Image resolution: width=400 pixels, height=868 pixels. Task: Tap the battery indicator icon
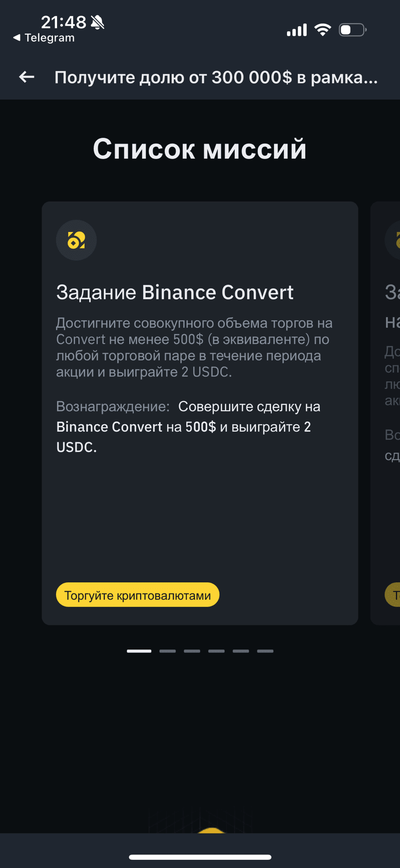[x=353, y=30]
